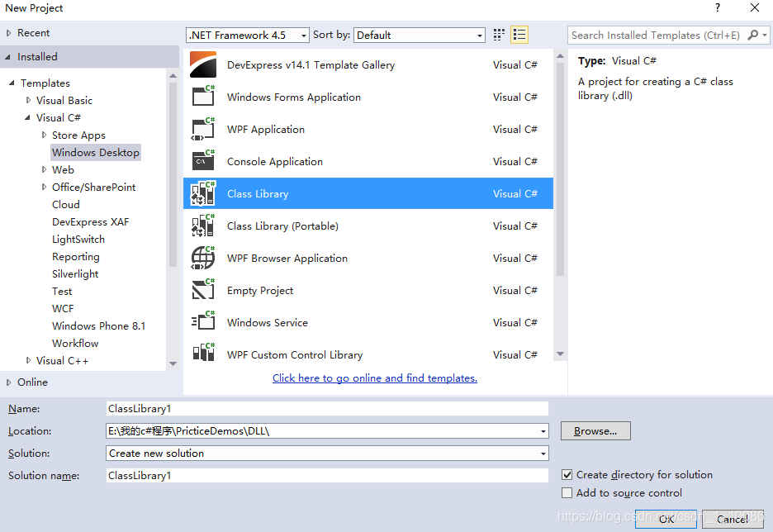Select LightSwitch category
The height and width of the screenshot is (532, 773).
[x=78, y=239]
